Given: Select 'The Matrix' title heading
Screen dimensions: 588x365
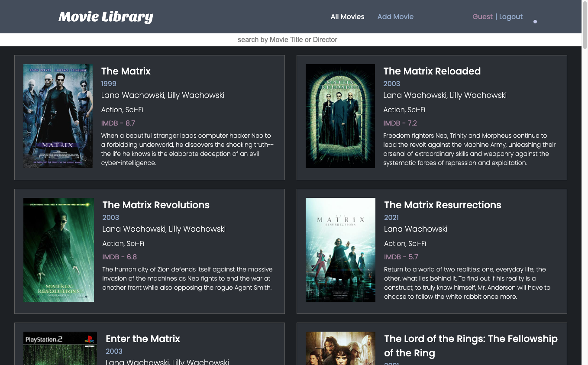Looking at the screenshot, I should click(126, 71).
